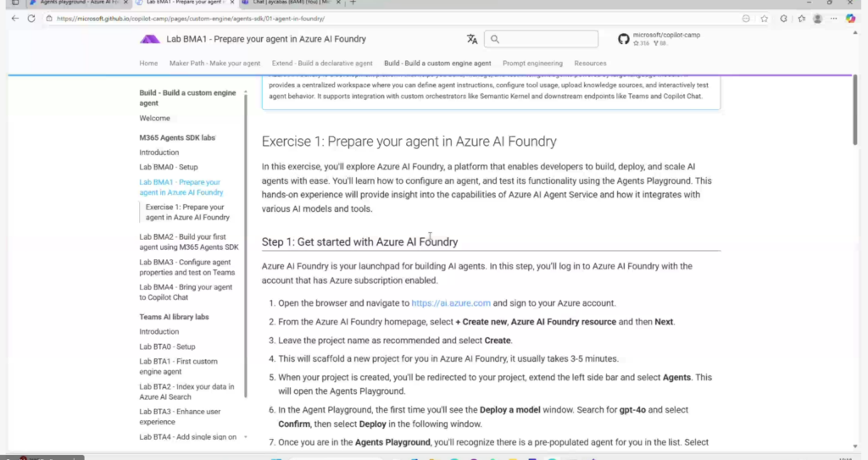The image size is (868, 460).
Task: Click the search magnifier icon
Action: (x=495, y=39)
